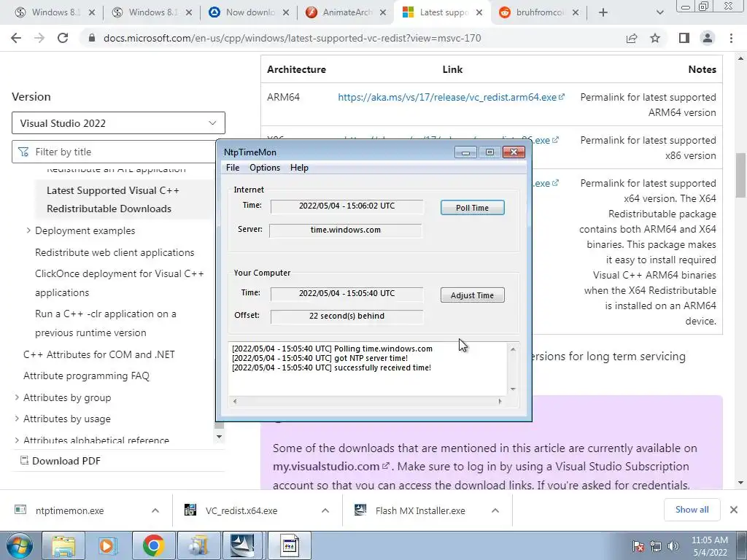Share this page using share icon
Screen dimensions: 747x560
coord(632,38)
